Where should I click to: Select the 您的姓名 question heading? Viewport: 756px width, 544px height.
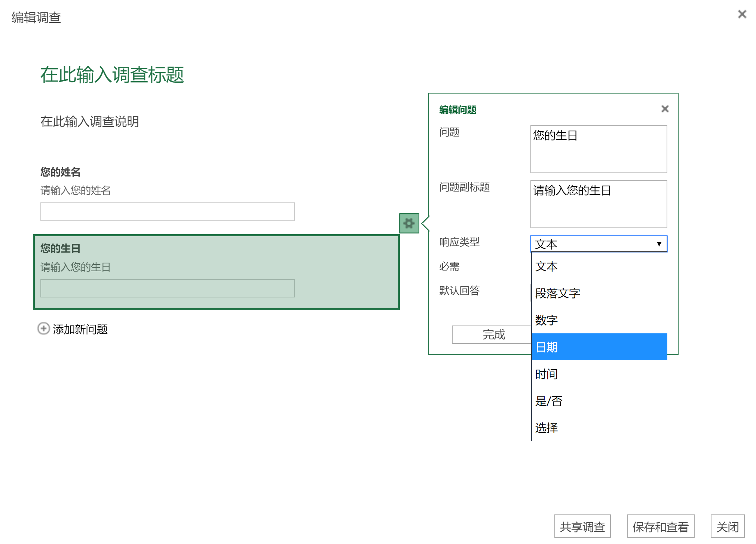coord(61,172)
